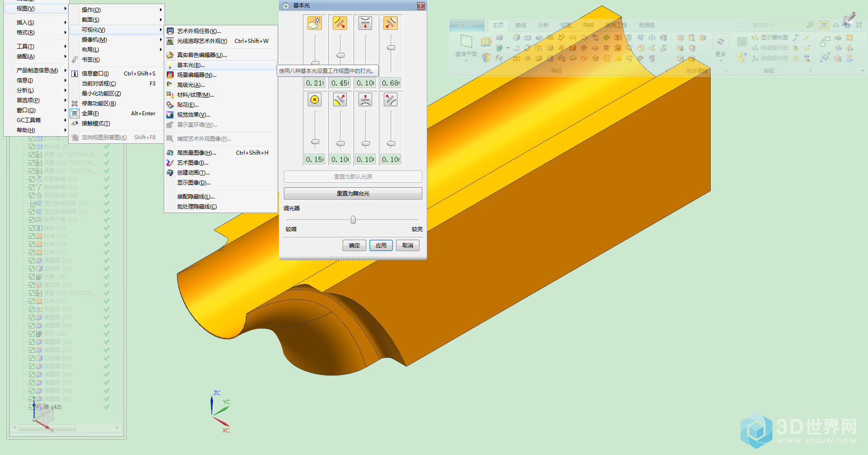
Task: Open the 首选项(P) menu entry
Action: [36, 100]
